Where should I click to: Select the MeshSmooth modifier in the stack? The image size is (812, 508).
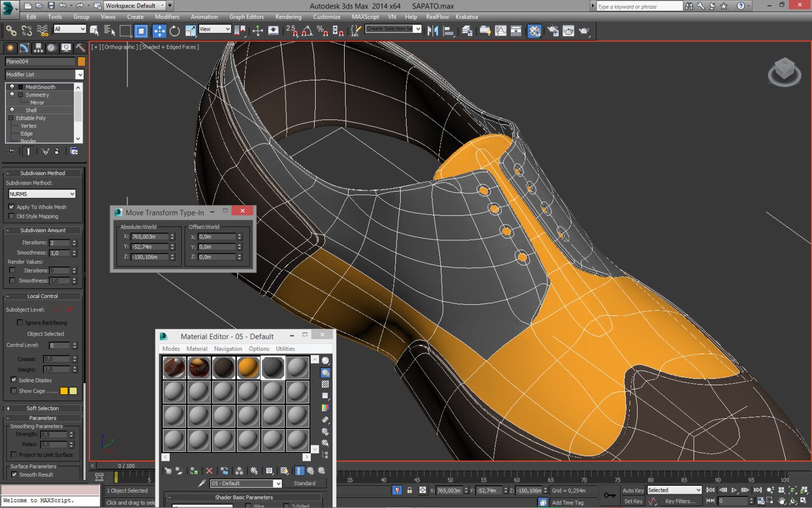pos(40,87)
